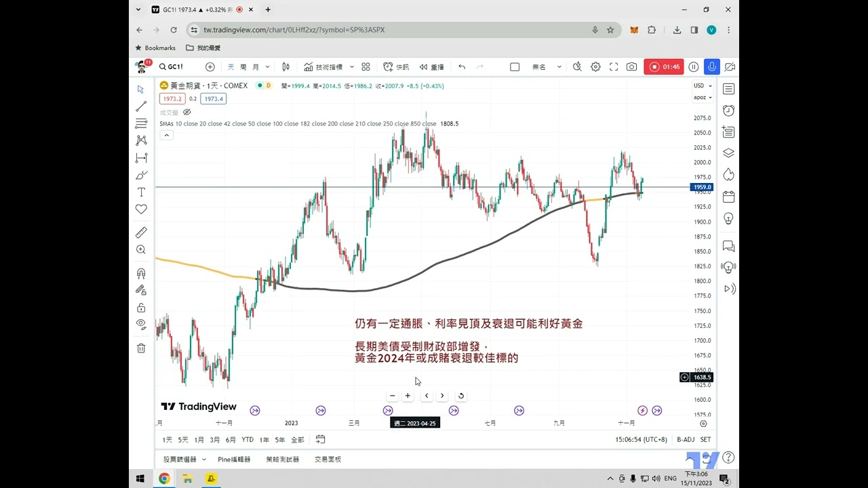Image resolution: width=868 pixels, height=488 pixels.
Task: Toggle lock all drawing tools
Action: 141,308
